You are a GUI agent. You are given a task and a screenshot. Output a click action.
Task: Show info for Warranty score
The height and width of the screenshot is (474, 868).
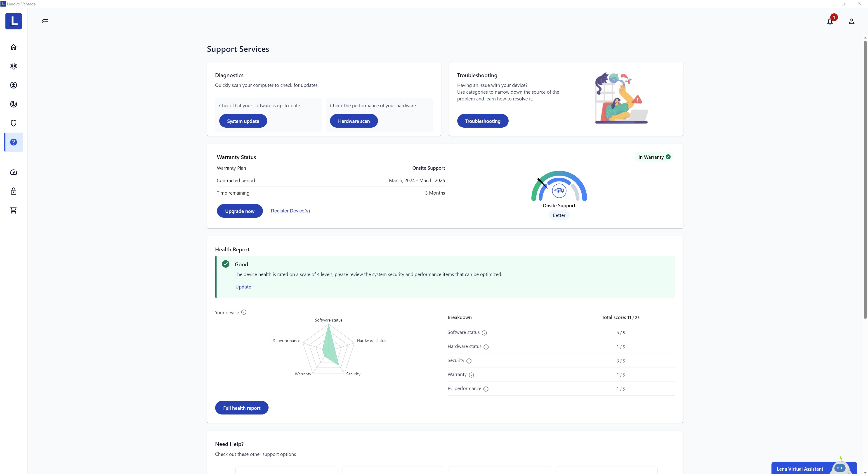pyautogui.click(x=471, y=375)
